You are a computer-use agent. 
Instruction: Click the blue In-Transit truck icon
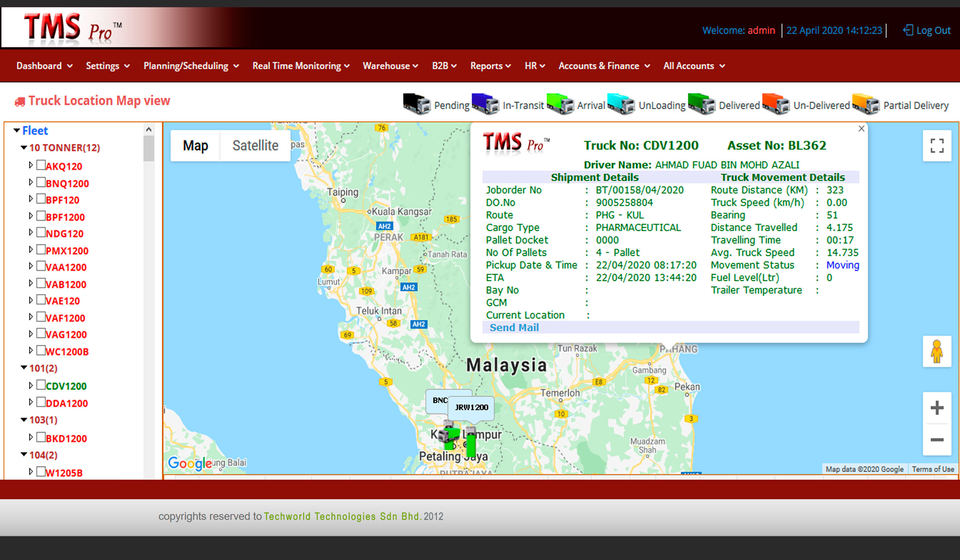click(x=485, y=104)
